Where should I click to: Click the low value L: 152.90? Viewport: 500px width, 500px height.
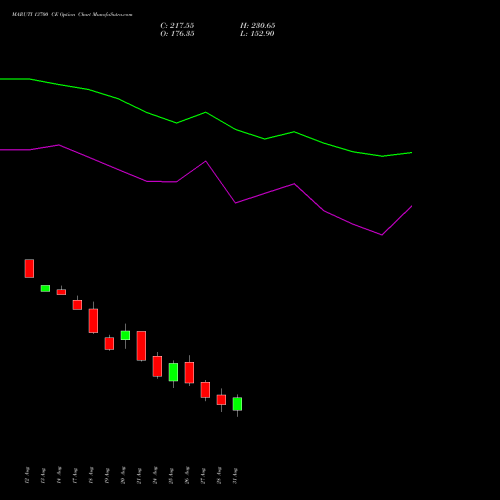(257, 34)
